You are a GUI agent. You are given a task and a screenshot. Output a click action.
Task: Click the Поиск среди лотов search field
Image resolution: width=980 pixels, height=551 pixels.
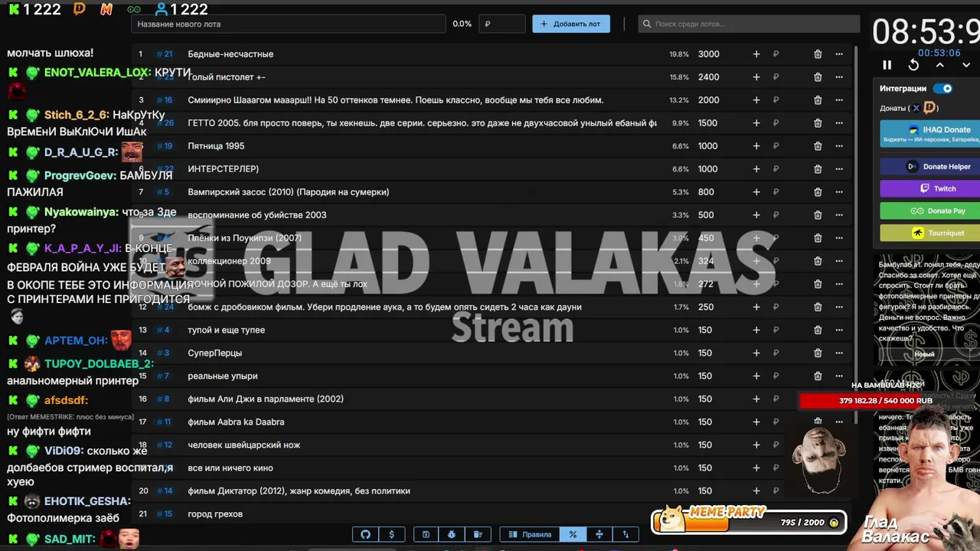[x=750, y=24]
